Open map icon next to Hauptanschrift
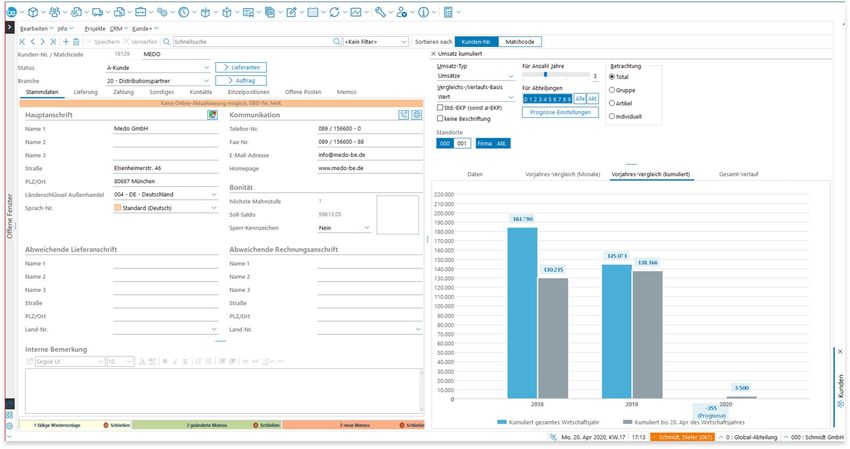This screenshot has height=449, width=850. tap(212, 115)
